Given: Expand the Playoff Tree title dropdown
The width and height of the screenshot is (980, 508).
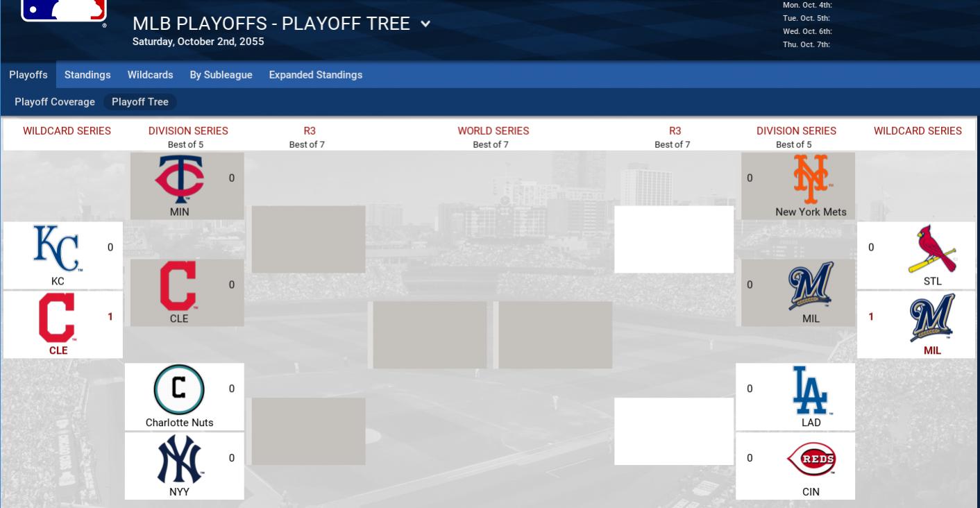Looking at the screenshot, I should point(425,24).
